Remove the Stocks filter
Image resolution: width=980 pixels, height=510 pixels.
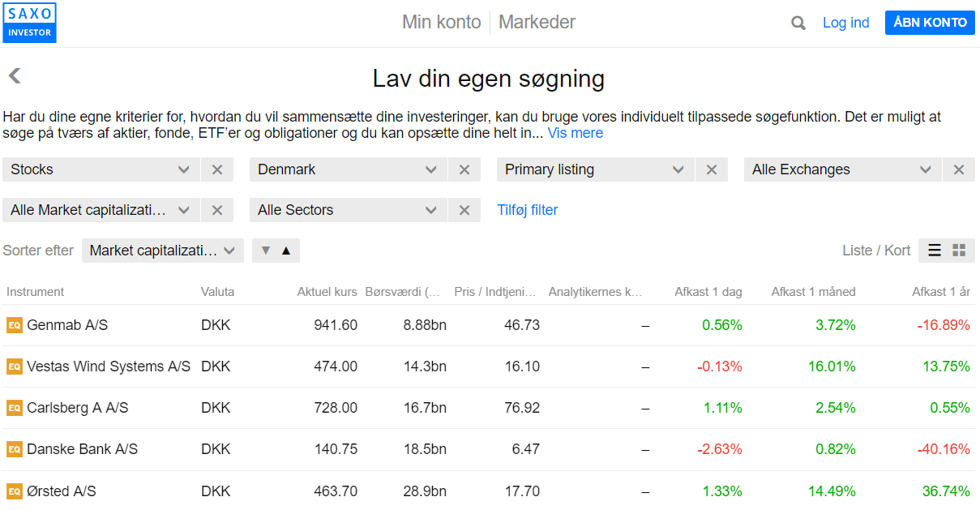click(217, 169)
